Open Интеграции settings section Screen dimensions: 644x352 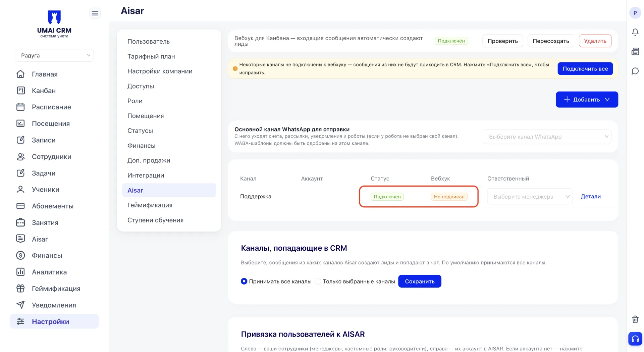pyautogui.click(x=146, y=175)
